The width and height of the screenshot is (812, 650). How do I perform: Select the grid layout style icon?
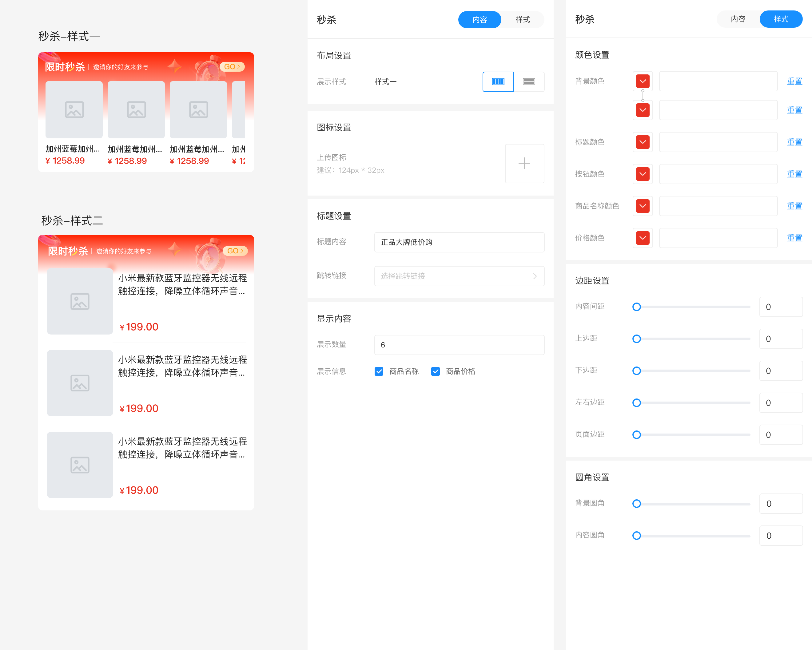[498, 82]
